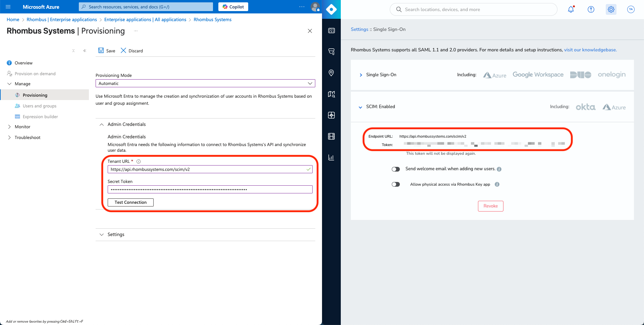Click the X icon above the side menu
This screenshot has height=325, width=644.
[73, 51]
